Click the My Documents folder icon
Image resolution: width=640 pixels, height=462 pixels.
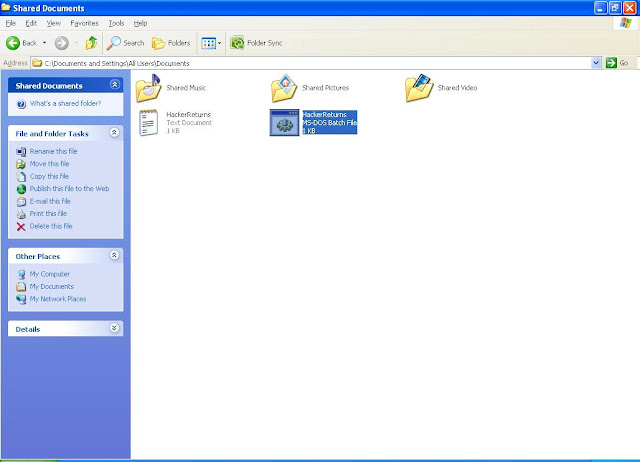pyautogui.click(x=21, y=287)
